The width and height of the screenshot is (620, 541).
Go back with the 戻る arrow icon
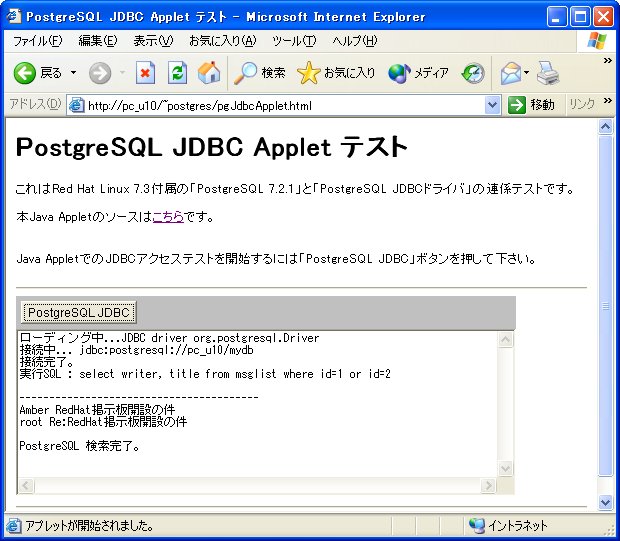pos(25,73)
